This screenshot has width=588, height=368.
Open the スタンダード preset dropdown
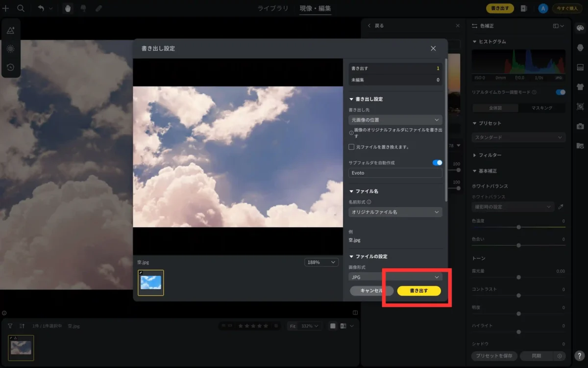[x=519, y=138]
